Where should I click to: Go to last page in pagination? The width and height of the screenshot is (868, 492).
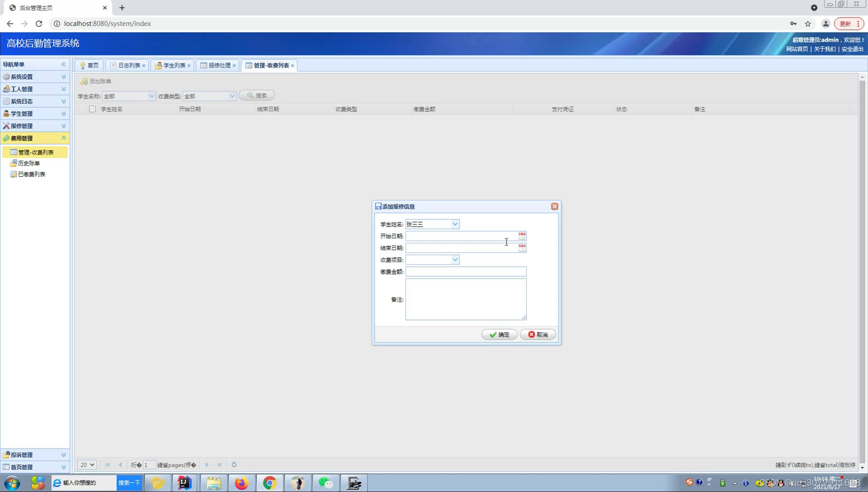(x=220, y=465)
